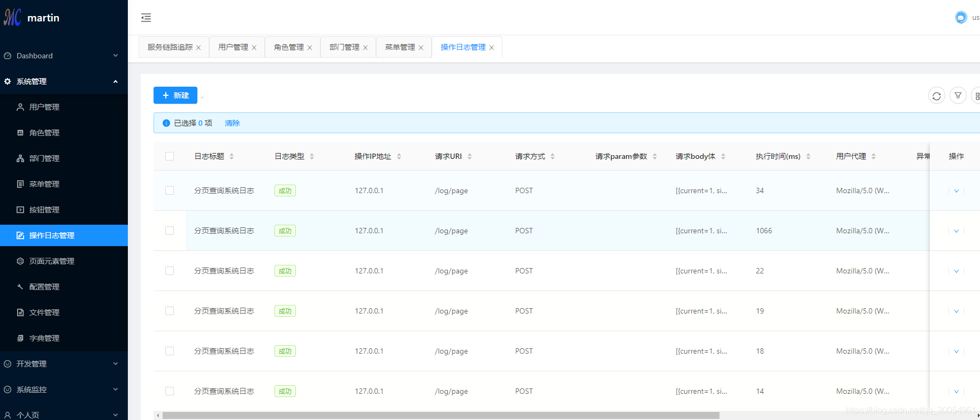The image size is (980, 420).
Task: Expand the 个人页 menu chevron
Action: [x=116, y=415]
